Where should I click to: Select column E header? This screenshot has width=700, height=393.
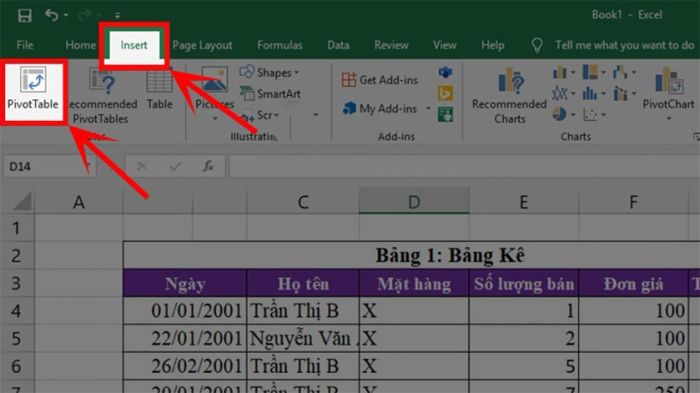tap(524, 202)
